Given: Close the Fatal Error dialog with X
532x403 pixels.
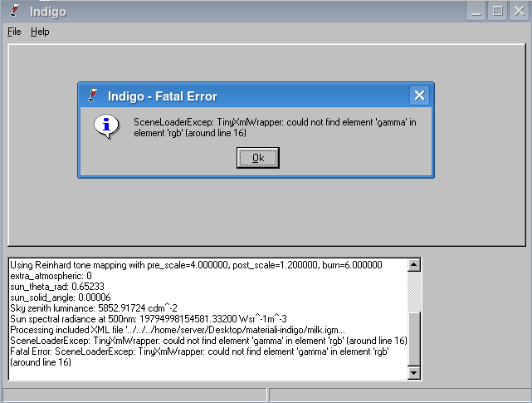Looking at the screenshot, I should [x=419, y=96].
